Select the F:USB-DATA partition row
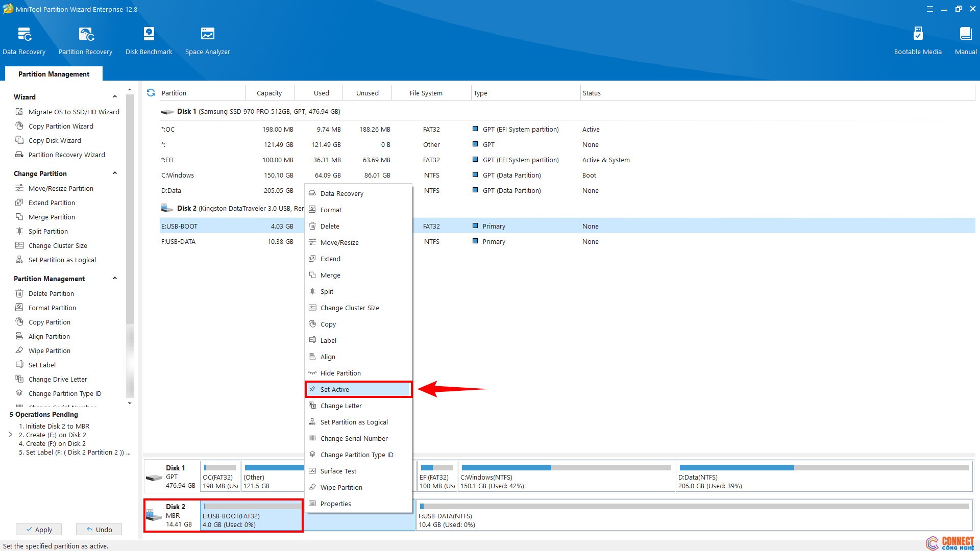 pyautogui.click(x=567, y=241)
